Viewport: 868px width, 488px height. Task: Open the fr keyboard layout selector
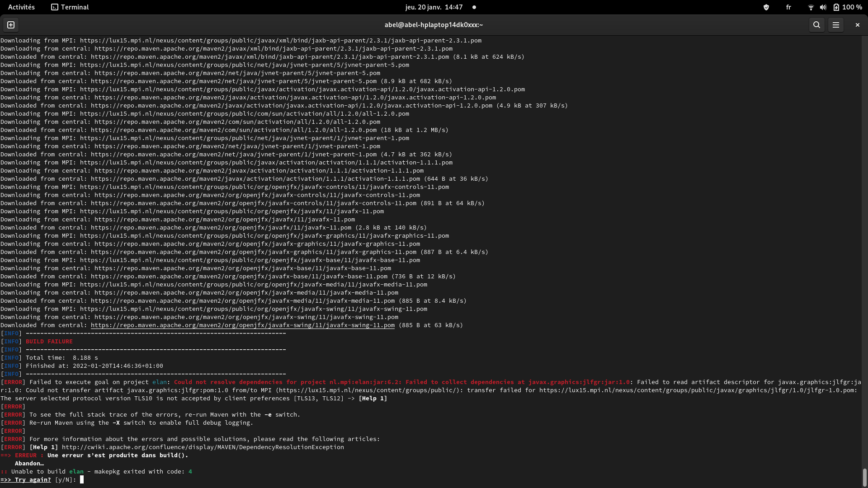point(788,7)
